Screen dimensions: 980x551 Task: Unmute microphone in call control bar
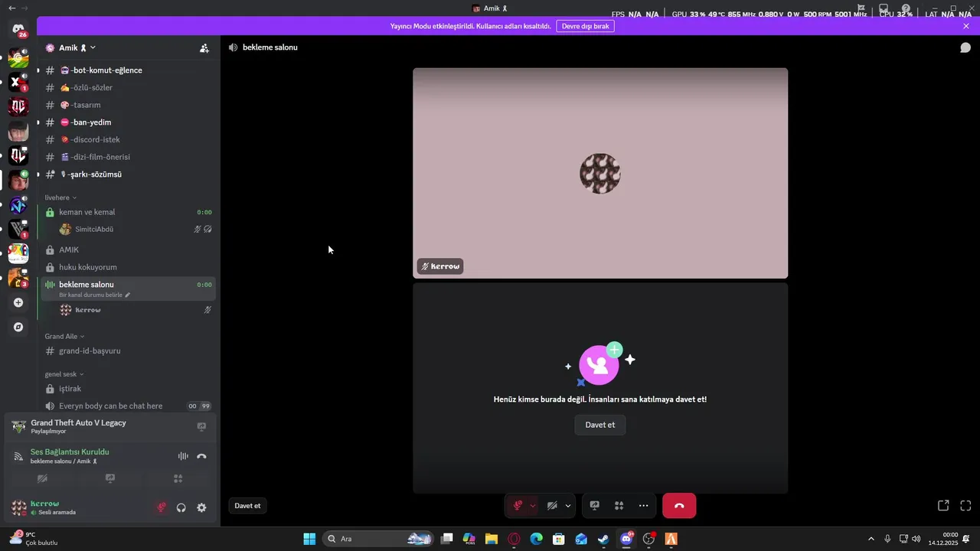click(x=518, y=505)
